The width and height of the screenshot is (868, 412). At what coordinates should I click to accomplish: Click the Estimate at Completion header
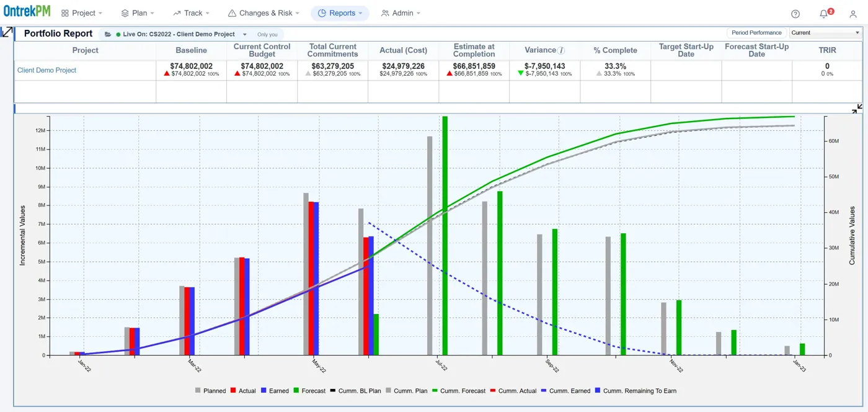tap(474, 50)
